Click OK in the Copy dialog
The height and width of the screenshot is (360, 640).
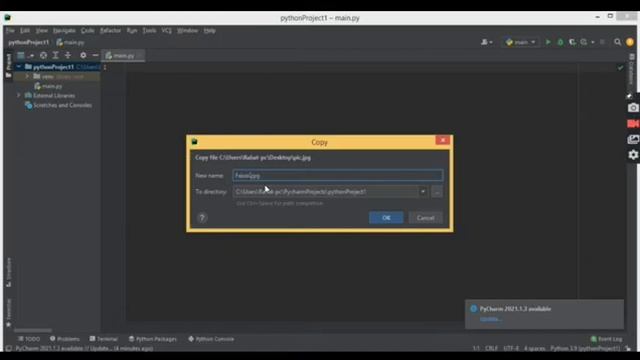click(x=386, y=218)
